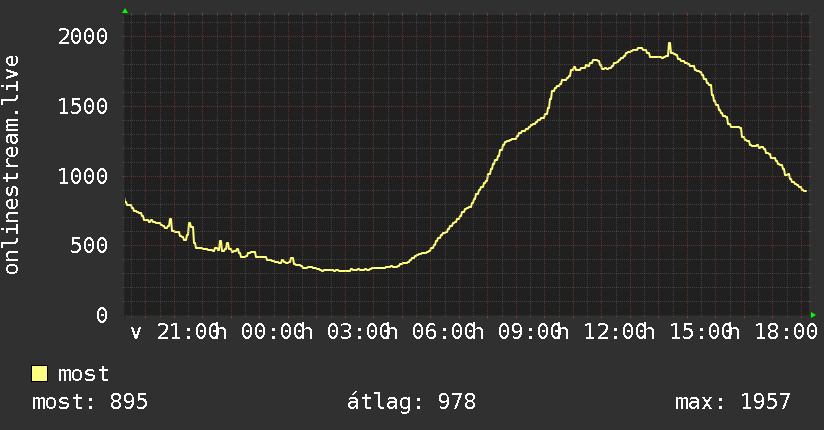Click the 1000 y-axis label
The image size is (824, 430).
coord(83,176)
